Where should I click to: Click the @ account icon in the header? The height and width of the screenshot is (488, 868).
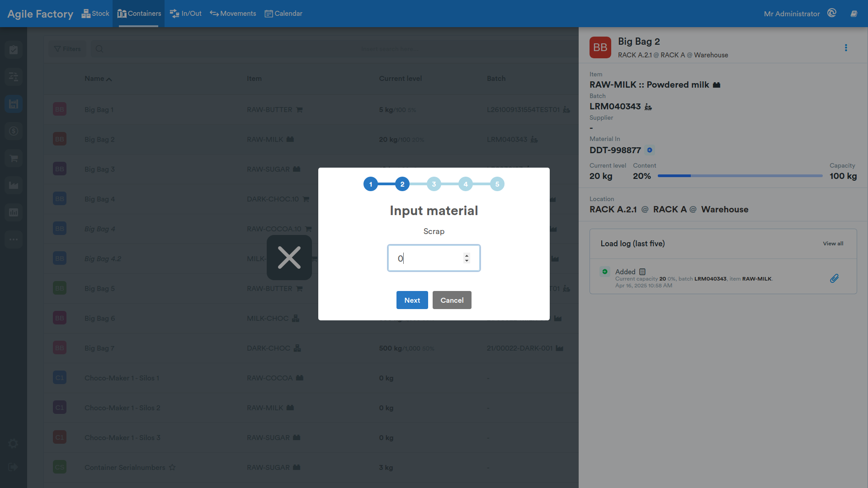click(832, 13)
